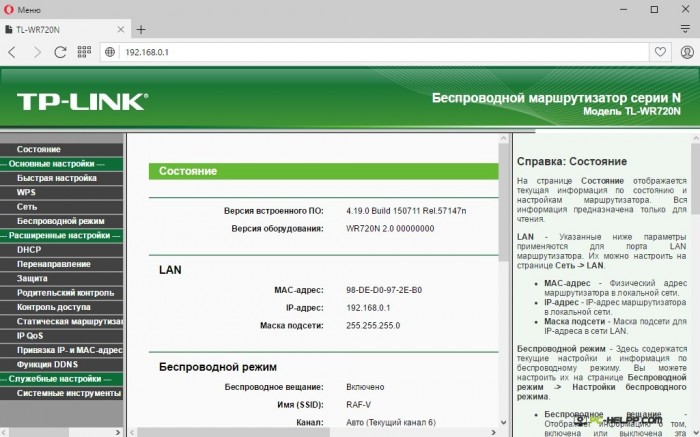Screen dimensions: 700x437
Task: Open a new tab with plus icon
Action: click(x=141, y=30)
